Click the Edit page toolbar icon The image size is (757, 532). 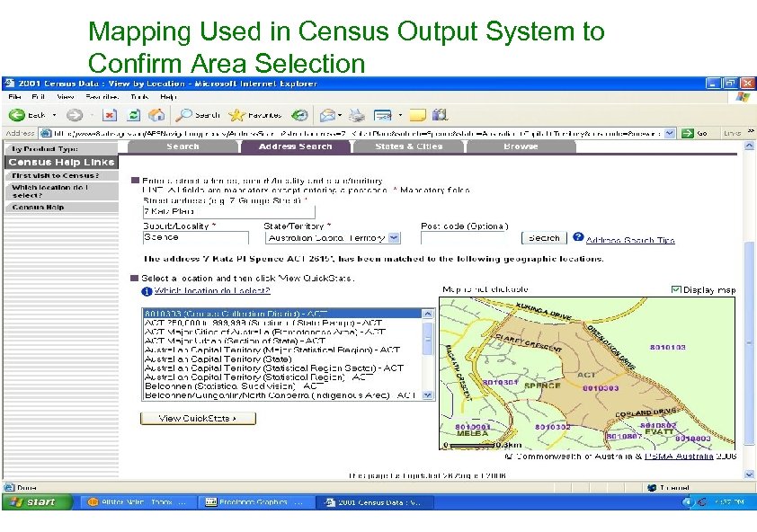click(383, 115)
